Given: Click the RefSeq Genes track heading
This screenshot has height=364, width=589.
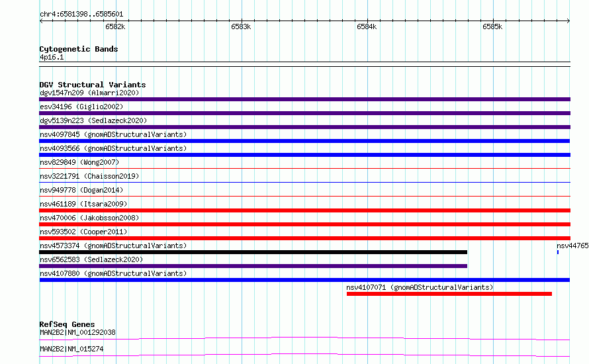Looking at the screenshot, I should tap(67, 324).
